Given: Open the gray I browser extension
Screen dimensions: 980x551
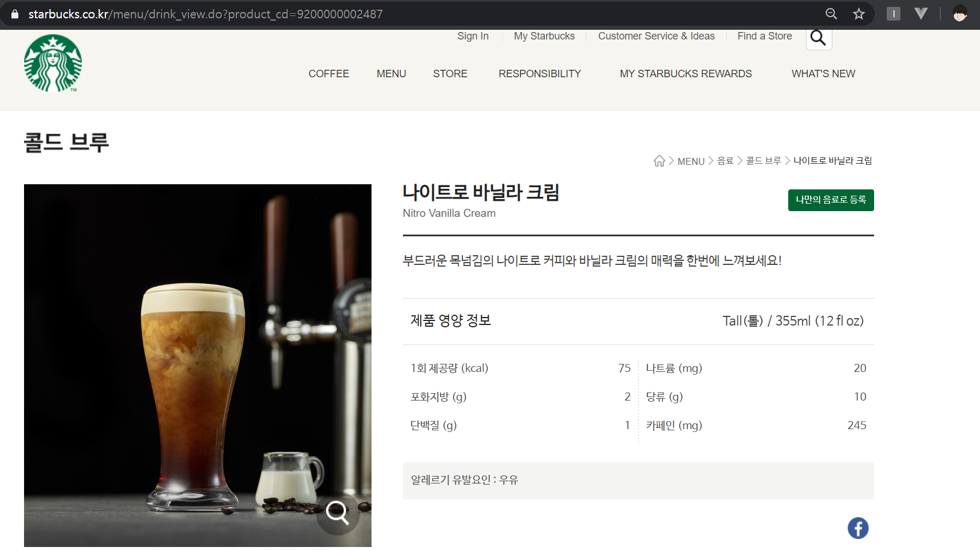Looking at the screenshot, I should (893, 14).
